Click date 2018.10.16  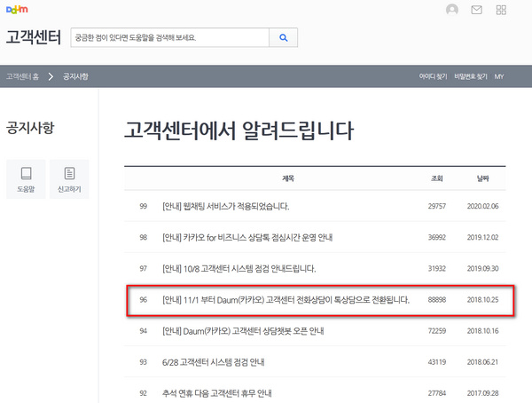point(482,330)
